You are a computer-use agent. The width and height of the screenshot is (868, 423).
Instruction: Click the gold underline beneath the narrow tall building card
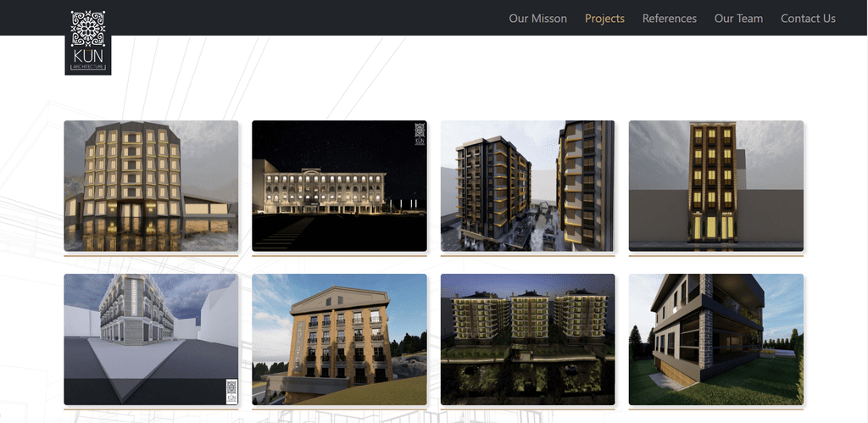(715, 256)
